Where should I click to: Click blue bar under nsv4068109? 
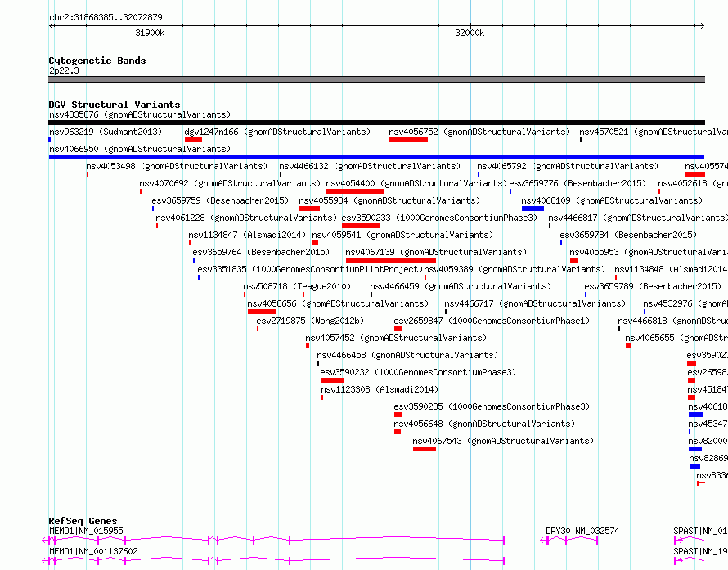point(533,209)
